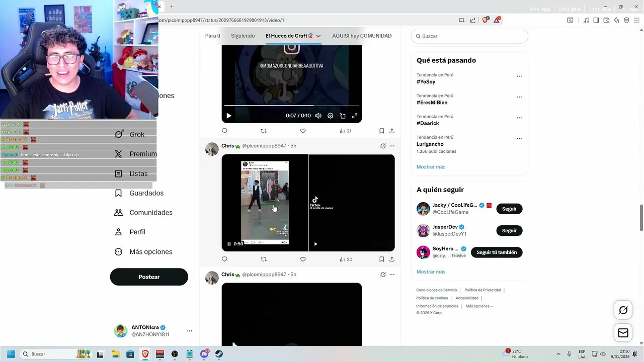Open Grok explain icon on first Chris post

pos(383,146)
